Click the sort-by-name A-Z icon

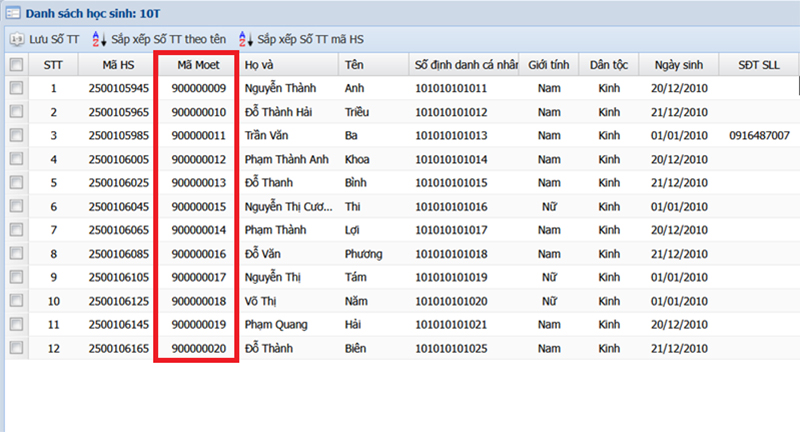(98, 39)
